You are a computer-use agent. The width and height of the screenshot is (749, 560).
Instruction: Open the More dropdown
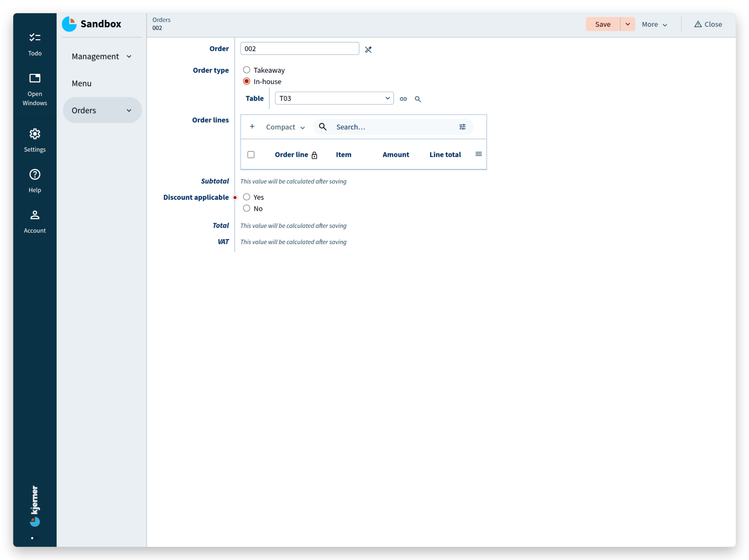pos(654,24)
